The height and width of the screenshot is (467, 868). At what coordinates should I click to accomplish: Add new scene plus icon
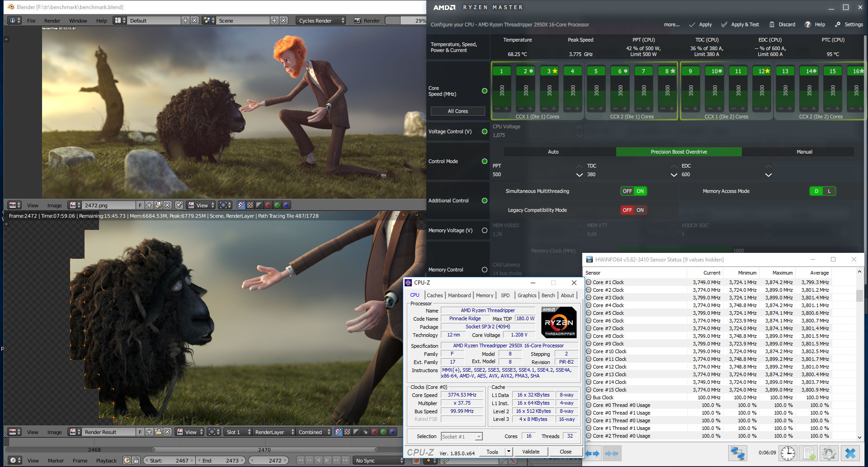[x=274, y=20]
